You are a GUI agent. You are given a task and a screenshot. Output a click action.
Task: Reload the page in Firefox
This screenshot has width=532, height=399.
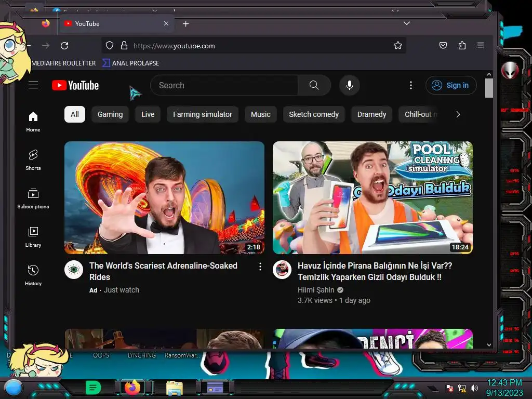[64, 46]
